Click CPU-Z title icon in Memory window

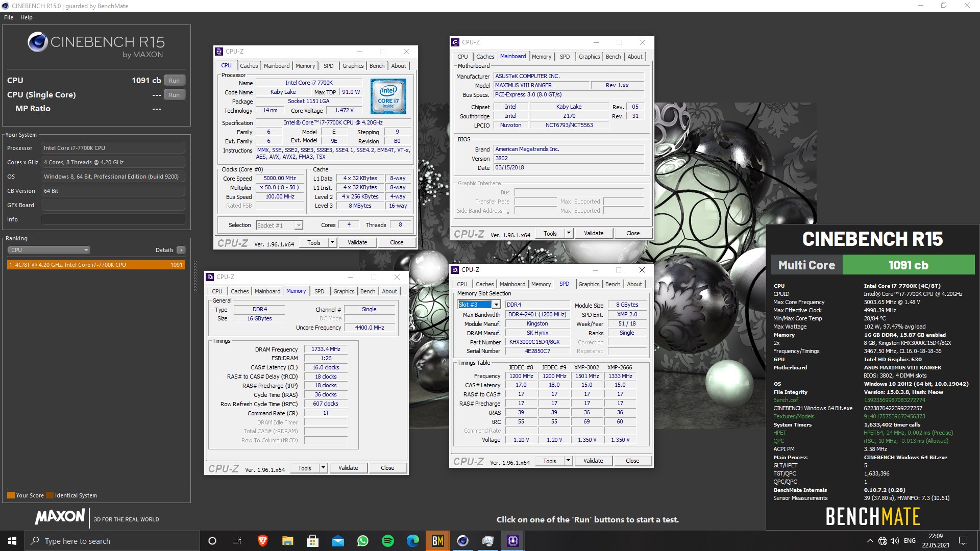(x=210, y=277)
